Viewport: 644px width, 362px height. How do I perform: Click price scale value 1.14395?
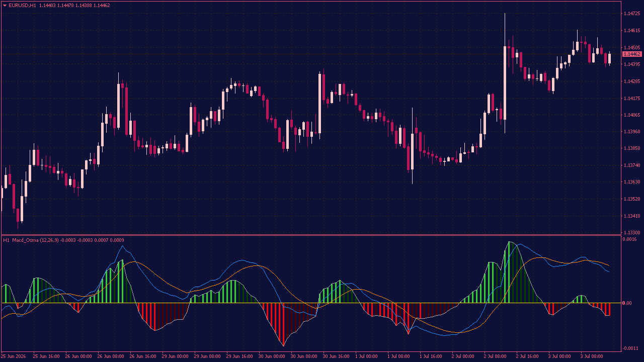(631, 64)
